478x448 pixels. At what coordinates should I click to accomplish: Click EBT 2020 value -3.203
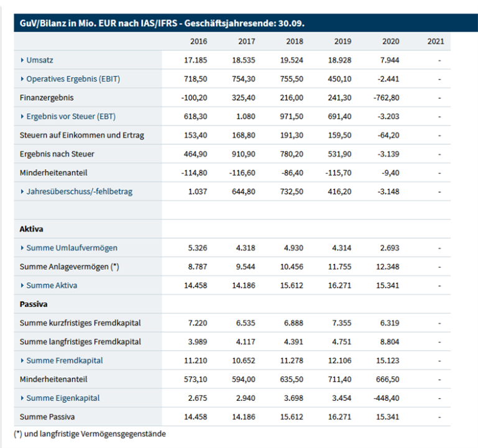388,116
